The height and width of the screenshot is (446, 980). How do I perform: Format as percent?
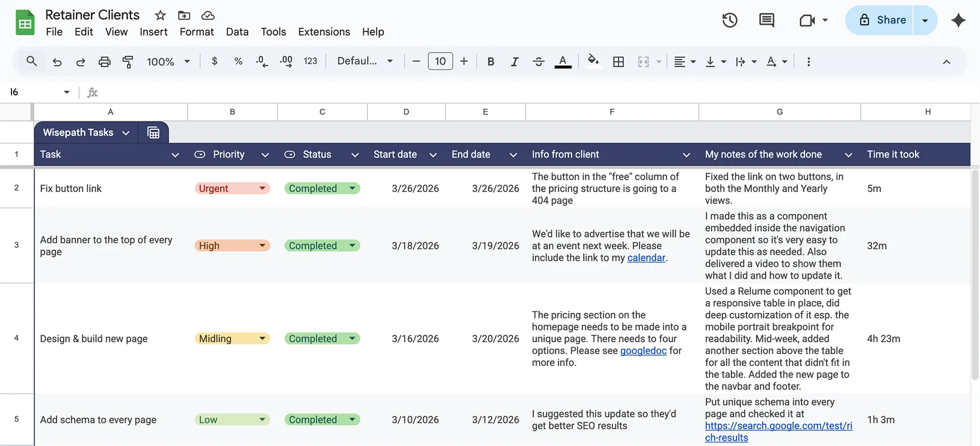point(238,61)
